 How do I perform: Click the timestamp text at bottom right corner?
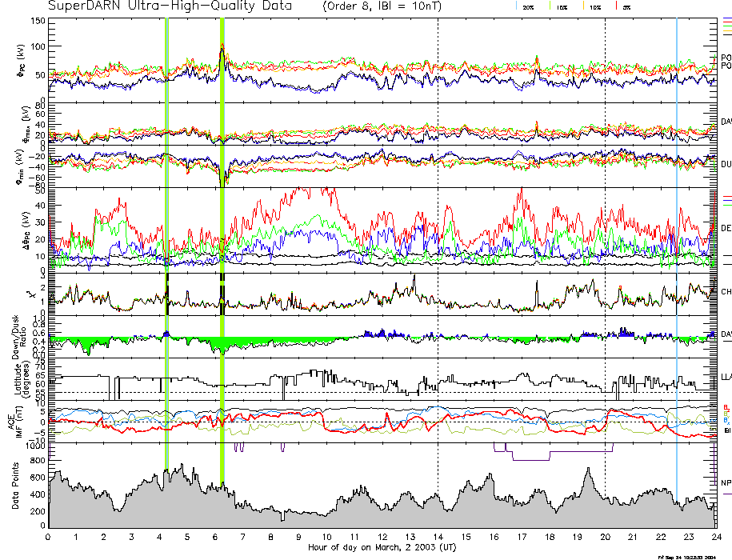[x=691, y=556]
